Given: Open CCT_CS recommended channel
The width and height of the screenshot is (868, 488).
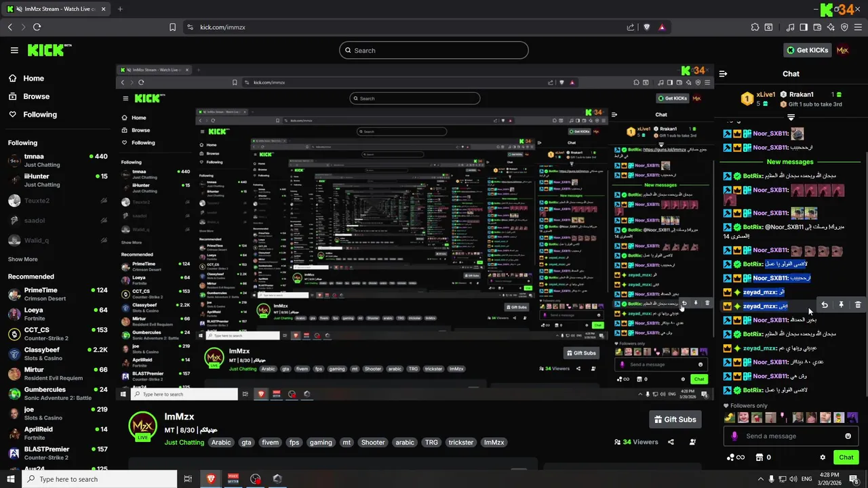Looking at the screenshot, I should pyautogui.click(x=58, y=334).
